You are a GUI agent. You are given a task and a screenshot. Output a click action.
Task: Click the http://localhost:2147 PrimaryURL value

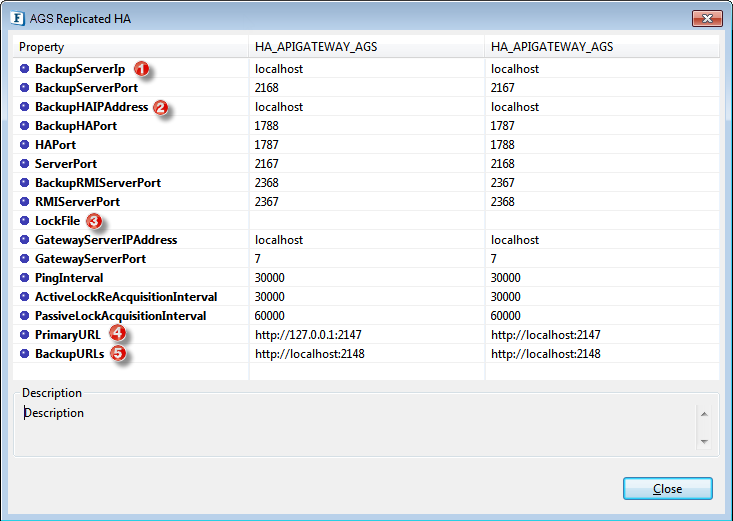pos(546,334)
